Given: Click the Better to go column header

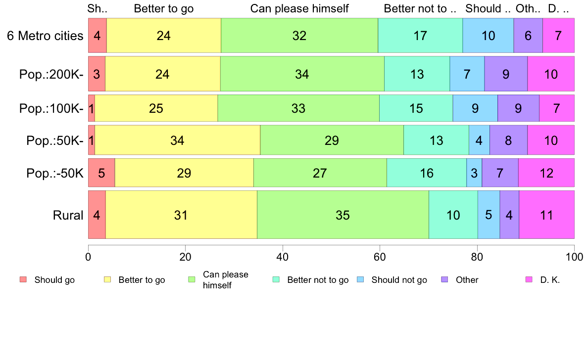Looking at the screenshot, I should (164, 8).
